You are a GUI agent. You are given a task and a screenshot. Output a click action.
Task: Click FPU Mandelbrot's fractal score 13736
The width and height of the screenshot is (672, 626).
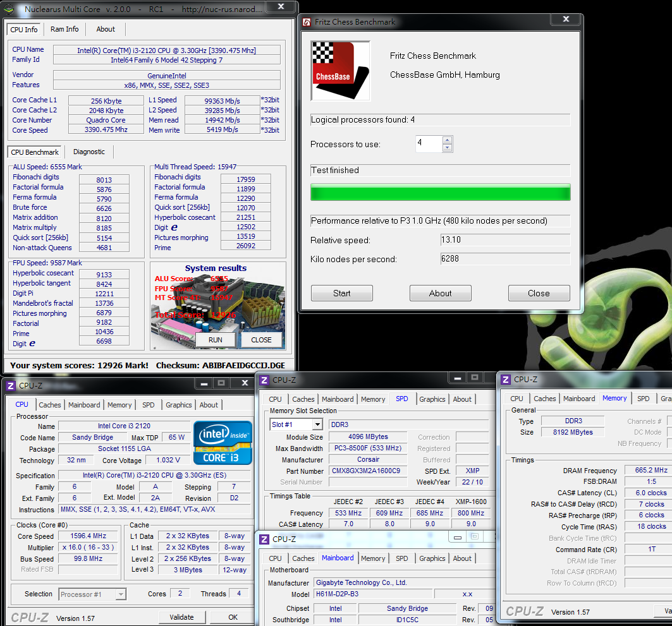[104, 303]
